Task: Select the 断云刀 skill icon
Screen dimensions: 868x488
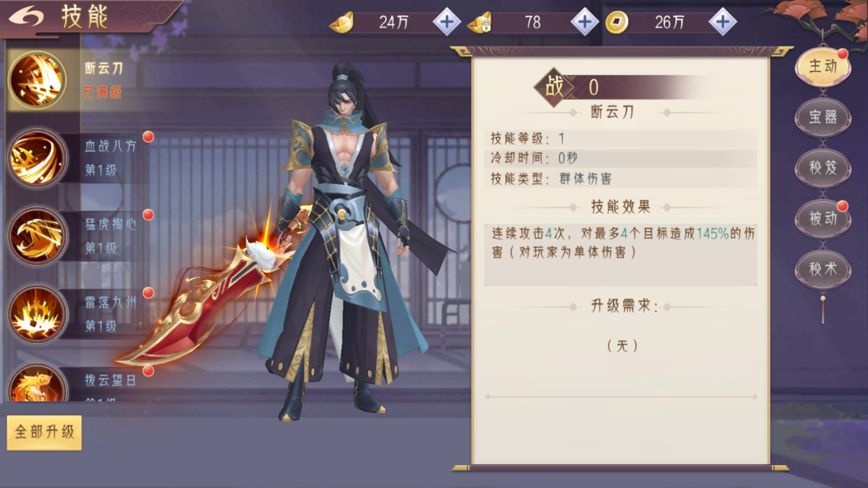Action: [37, 80]
